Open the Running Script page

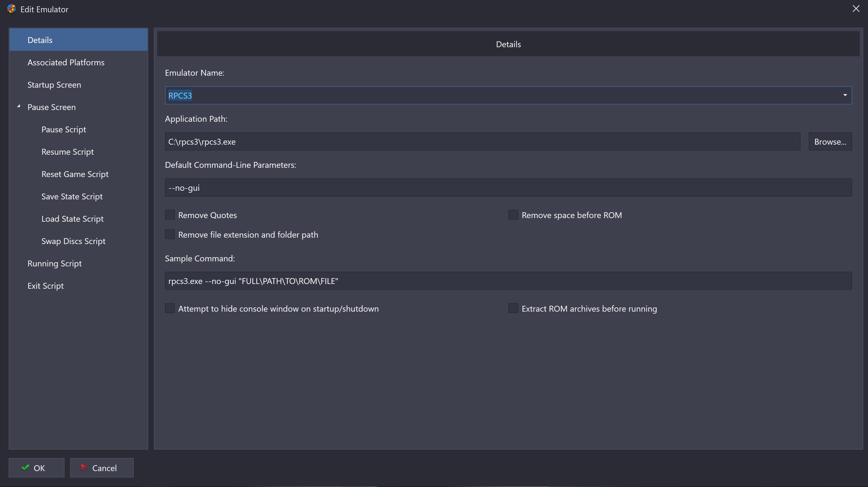click(78, 263)
